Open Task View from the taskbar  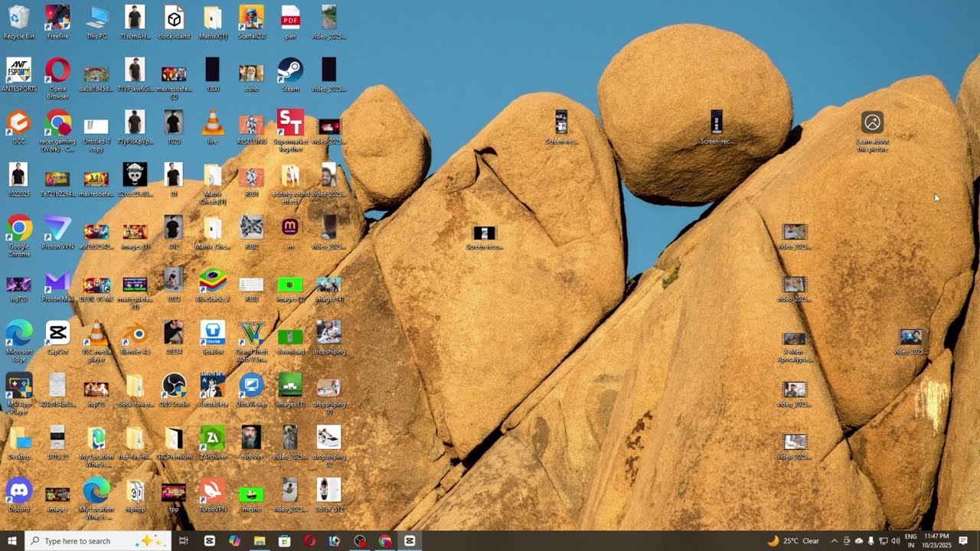(x=184, y=541)
